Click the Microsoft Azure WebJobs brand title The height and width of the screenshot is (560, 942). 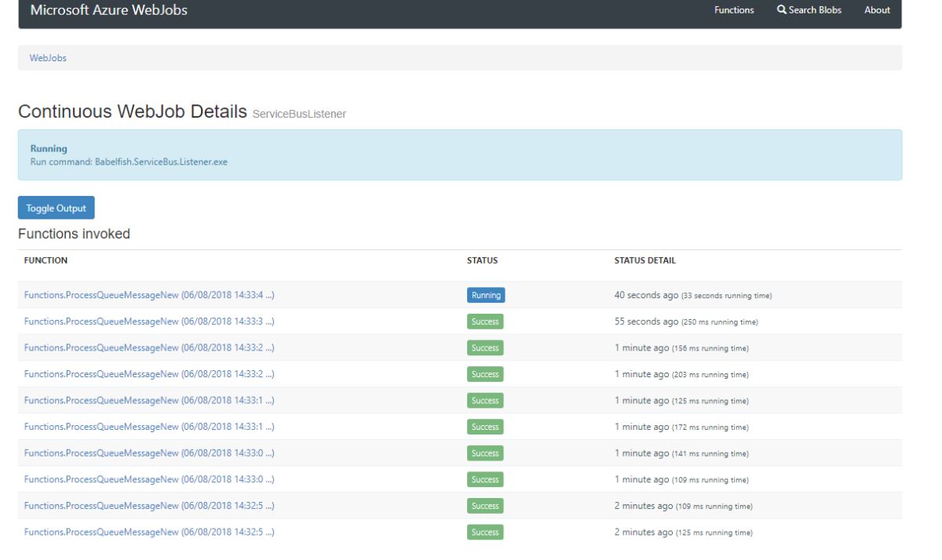[x=108, y=10]
